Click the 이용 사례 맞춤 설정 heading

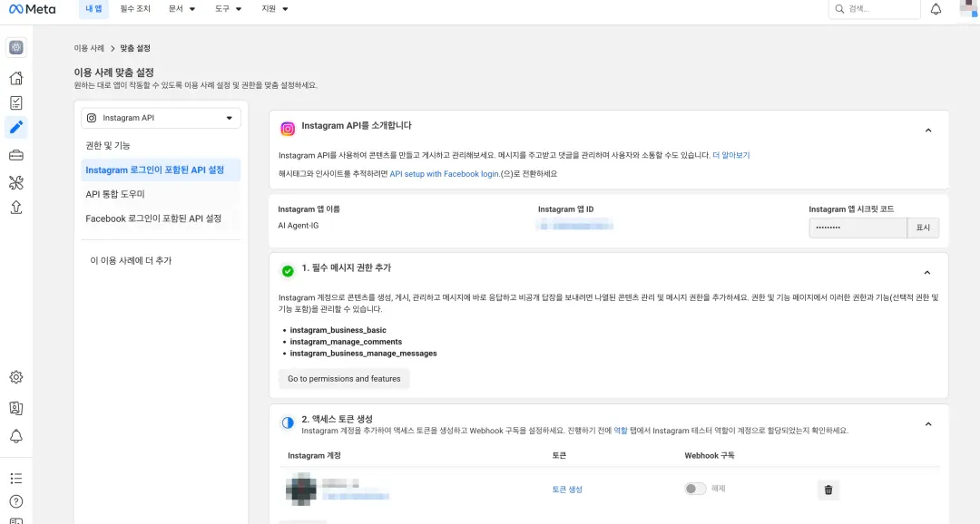tap(113, 73)
